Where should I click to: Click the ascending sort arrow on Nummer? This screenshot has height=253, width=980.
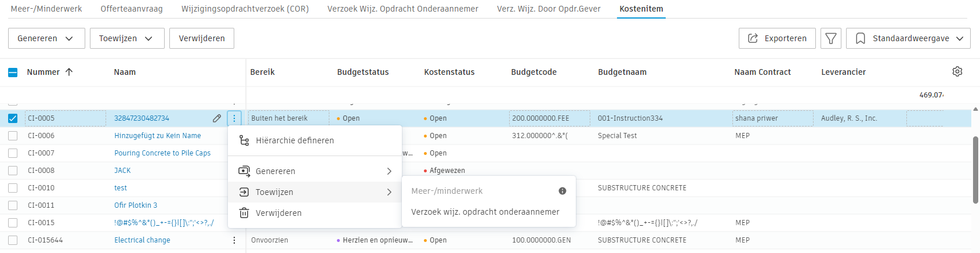click(69, 72)
